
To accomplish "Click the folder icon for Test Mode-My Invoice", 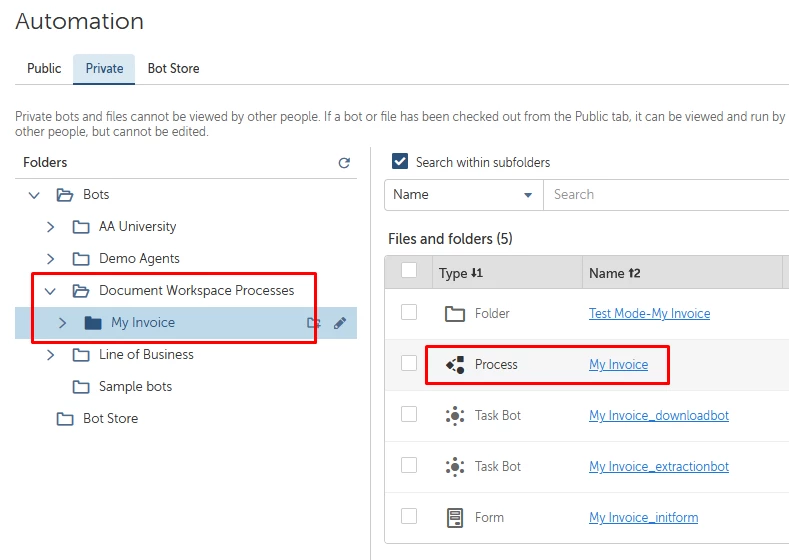I will pos(455,314).
